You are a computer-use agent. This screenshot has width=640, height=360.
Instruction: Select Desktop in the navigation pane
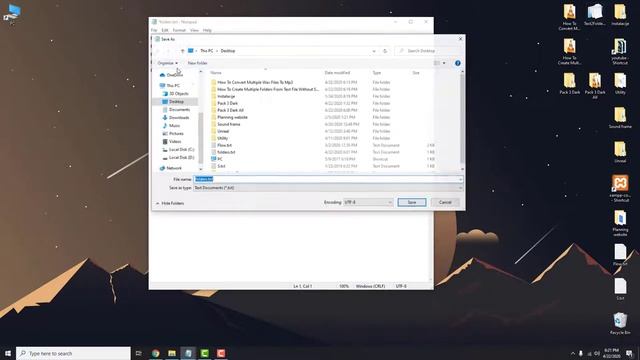point(176,102)
